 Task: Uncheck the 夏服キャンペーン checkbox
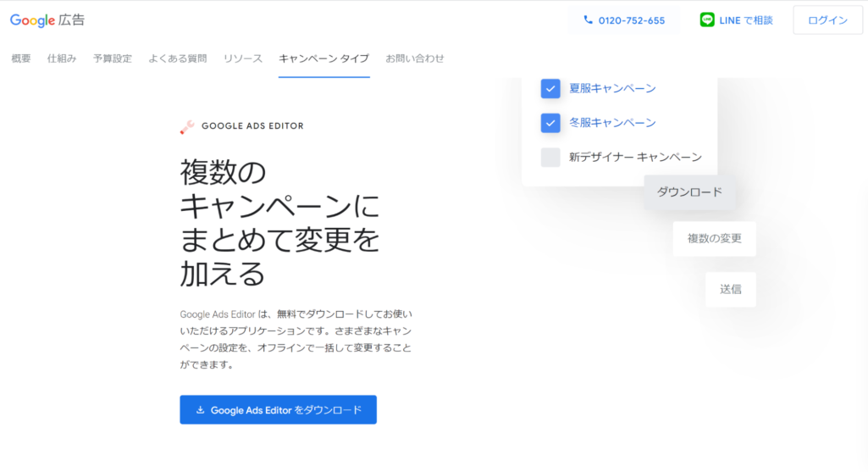tap(550, 89)
